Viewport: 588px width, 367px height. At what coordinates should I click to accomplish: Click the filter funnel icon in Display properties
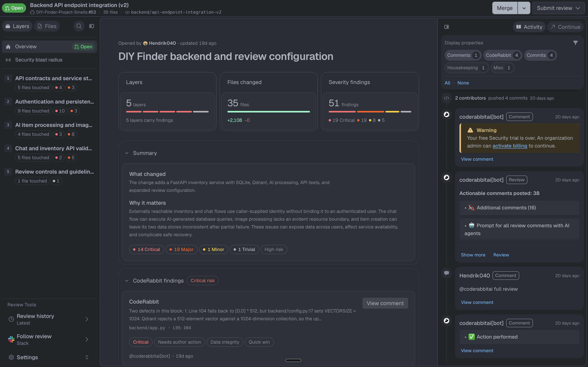575,43
